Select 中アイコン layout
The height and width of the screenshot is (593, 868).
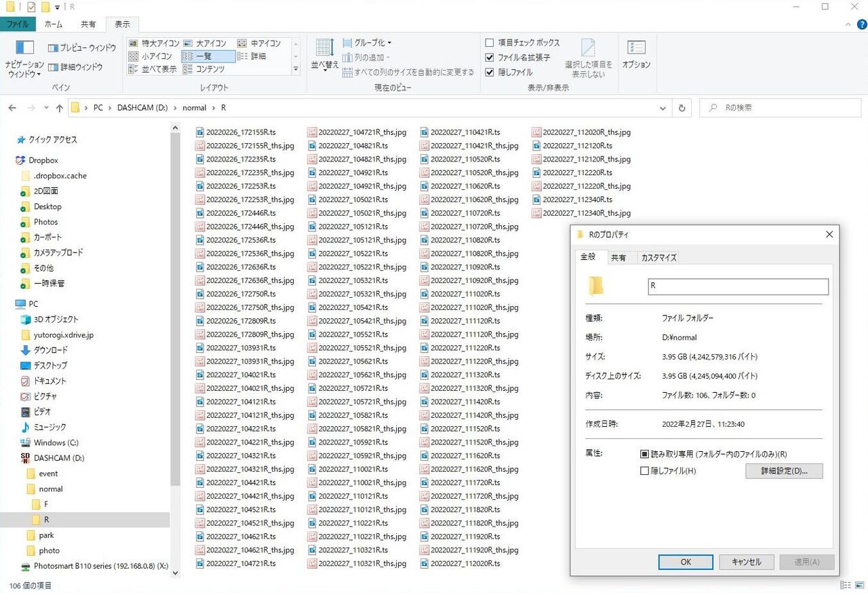258,43
